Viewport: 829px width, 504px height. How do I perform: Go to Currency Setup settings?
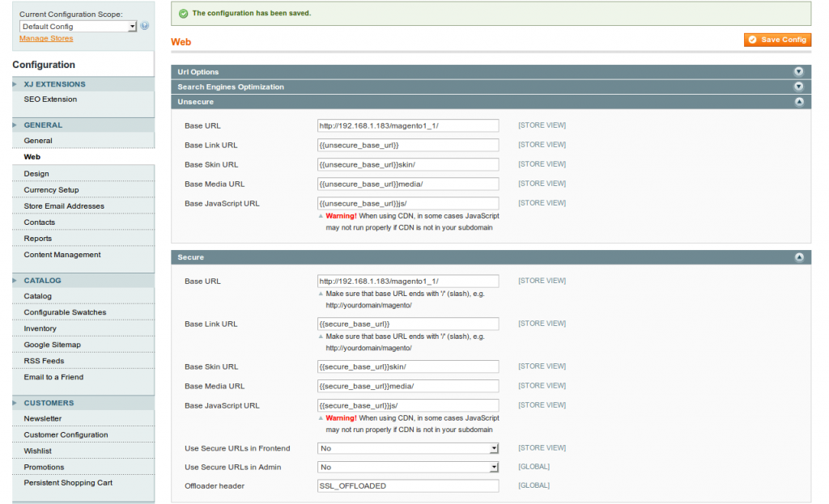coord(52,190)
